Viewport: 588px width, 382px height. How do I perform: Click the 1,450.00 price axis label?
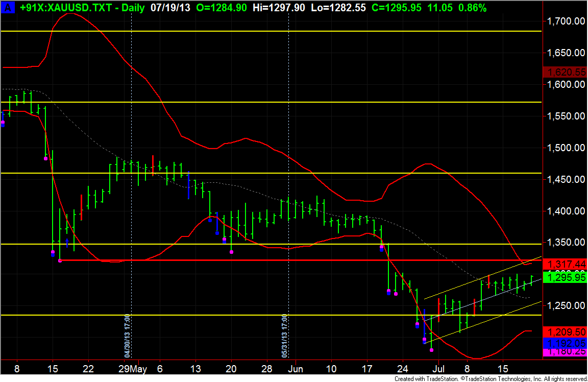[566, 179]
